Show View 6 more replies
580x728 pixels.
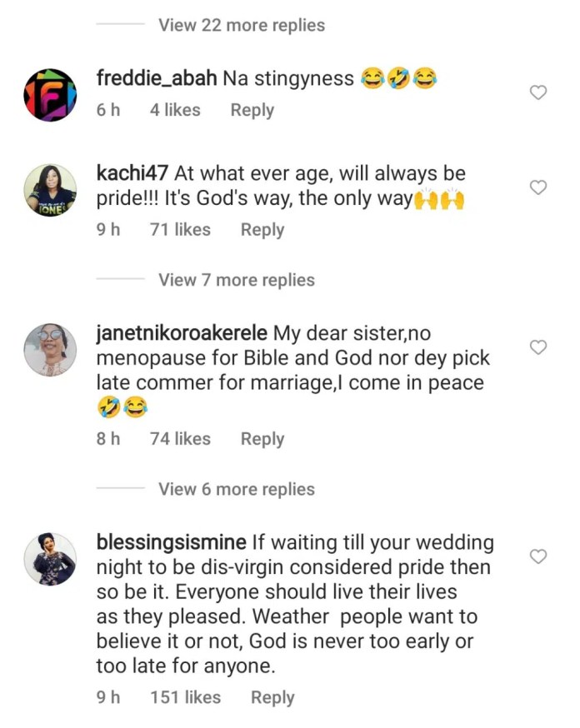[236, 489]
